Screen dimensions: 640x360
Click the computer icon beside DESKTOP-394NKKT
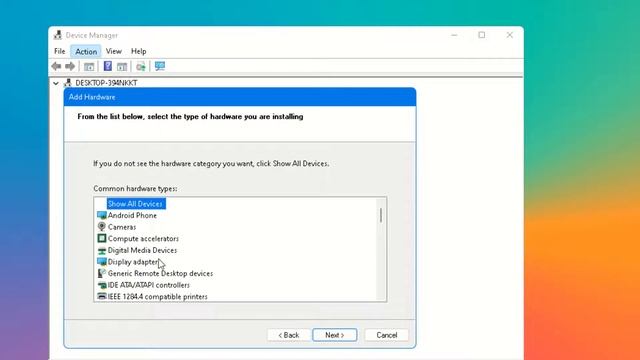click(68, 83)
